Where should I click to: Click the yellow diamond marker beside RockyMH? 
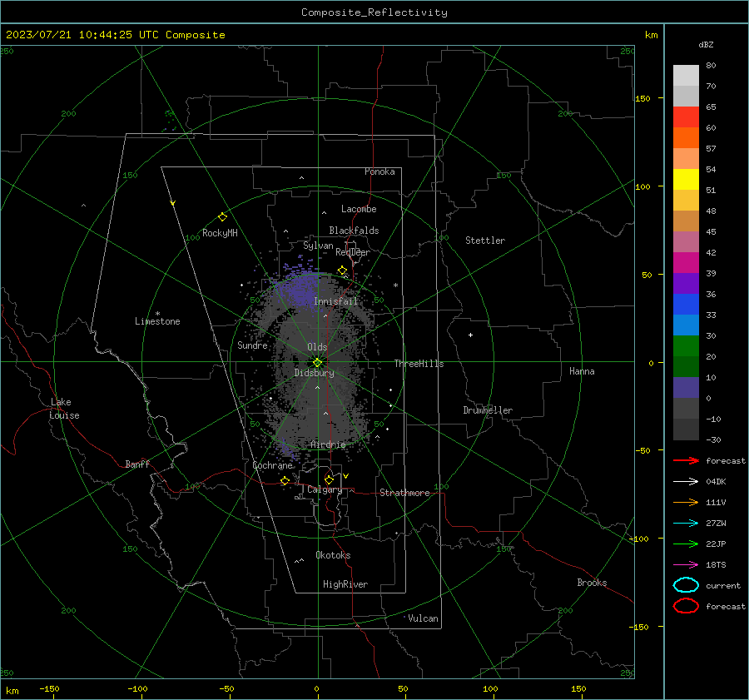point(222,217)
